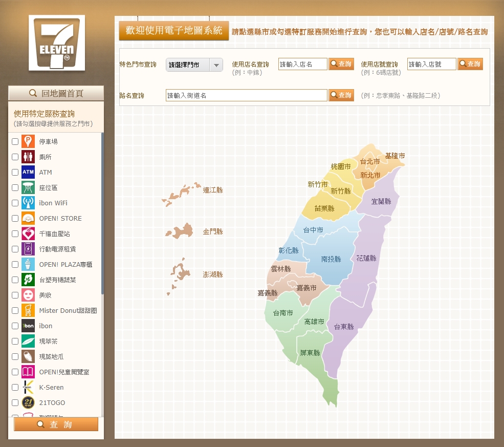The height and width of the screenshot is (447, 504).
Task: Enable the 行動電源租賃 checkbox
Action: click(15, 249)
